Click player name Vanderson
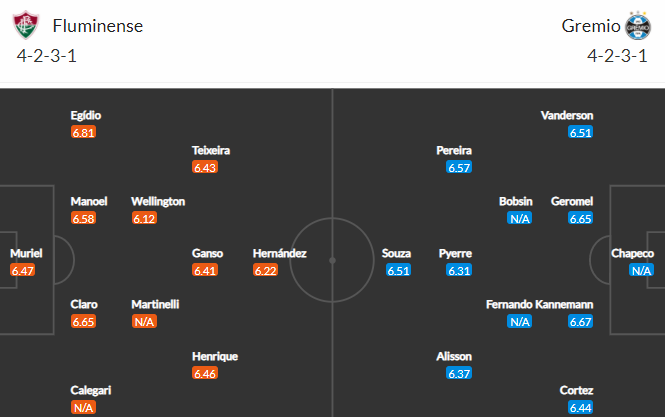Viewport: 665px width, 417px height. tap(567, 115)
